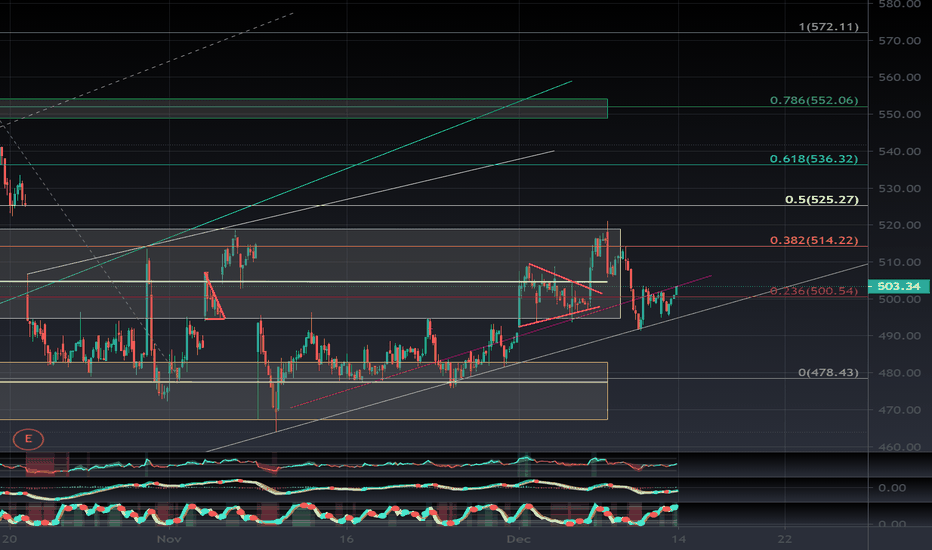Click the 520.00 price axis label
Viewport: 932px width, 550px height.
pyautogui.click(x=899, y=225)
